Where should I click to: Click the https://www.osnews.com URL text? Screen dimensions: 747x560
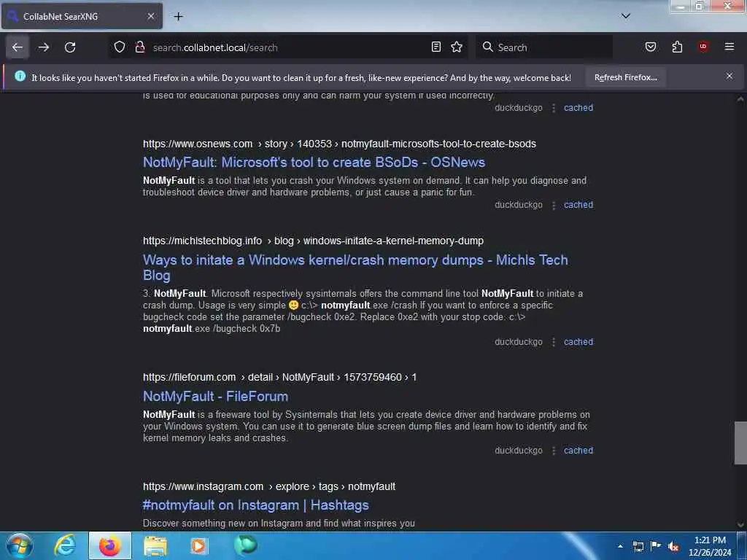pos(198,144)
